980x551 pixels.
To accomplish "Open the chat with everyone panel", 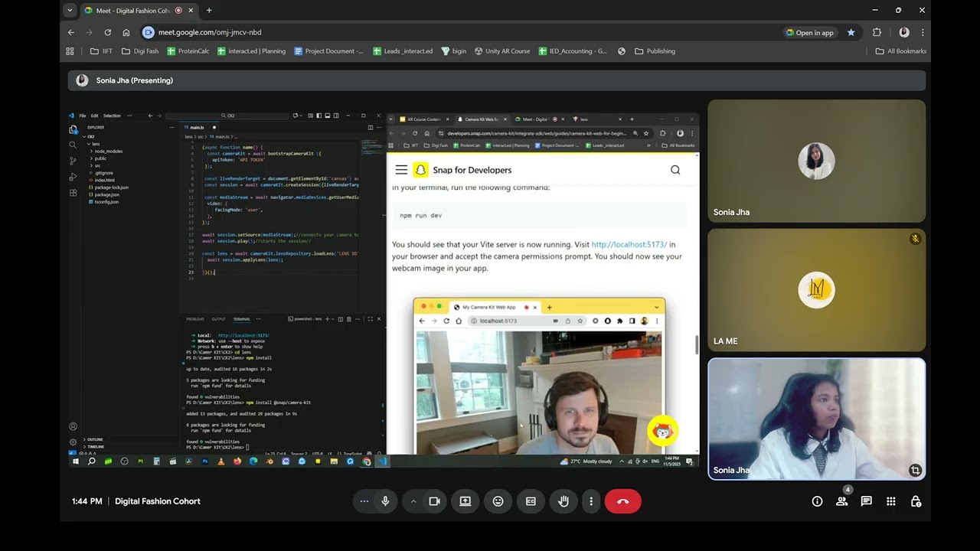I will pyautogui.click(x=866, y=501).
